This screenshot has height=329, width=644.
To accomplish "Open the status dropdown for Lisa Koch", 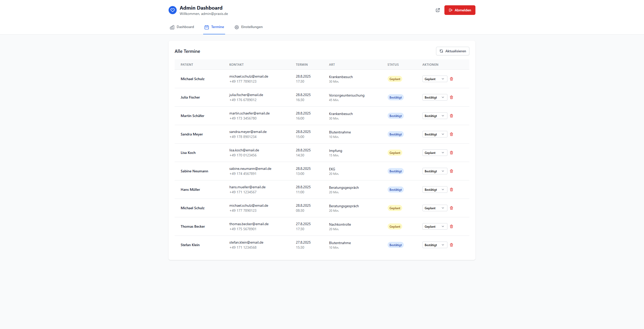I will [434, 153].
